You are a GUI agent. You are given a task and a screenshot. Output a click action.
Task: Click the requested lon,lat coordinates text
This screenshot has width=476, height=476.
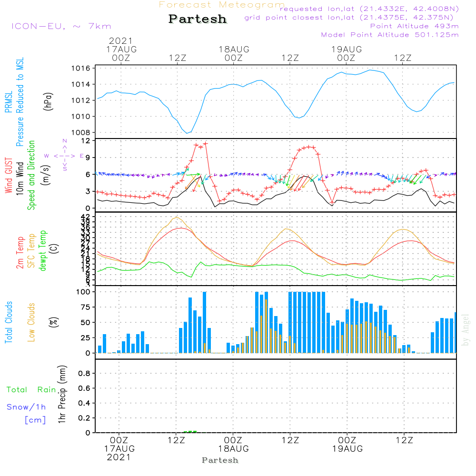[x=369, y=9]
